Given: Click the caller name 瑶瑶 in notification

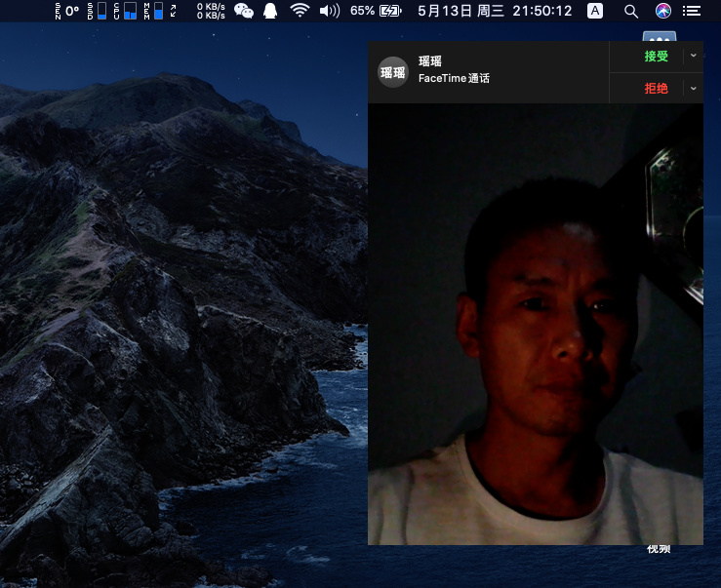Looking at the screenshot, I should [x=430, y=61].
